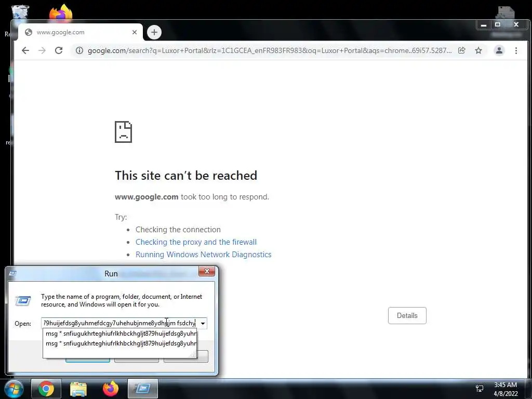Expand the Open field dropdown arrow in Run
The image size is (532, 399).
point(203,323)
